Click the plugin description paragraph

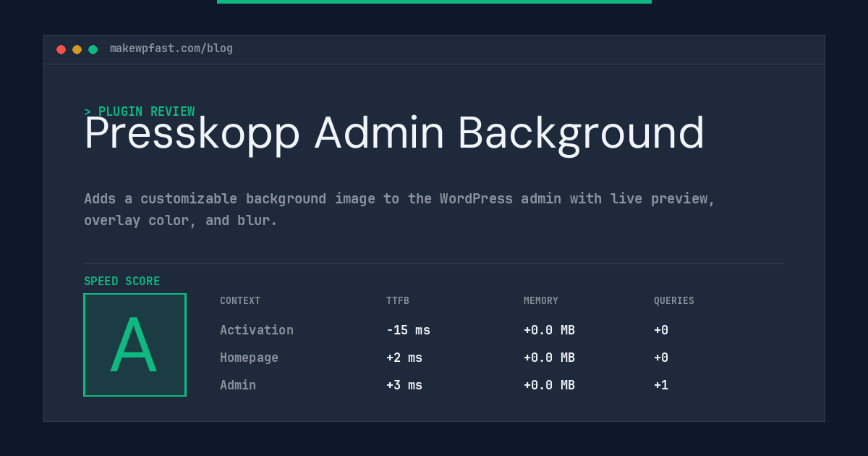pyautogui.click(x=399, y=209)
